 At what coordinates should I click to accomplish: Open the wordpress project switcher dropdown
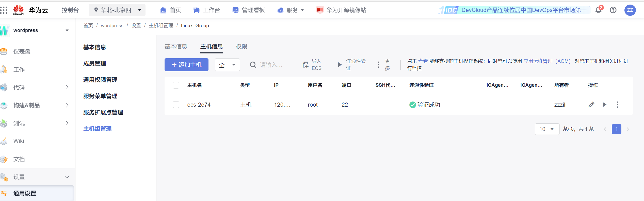tap(67, 31)
